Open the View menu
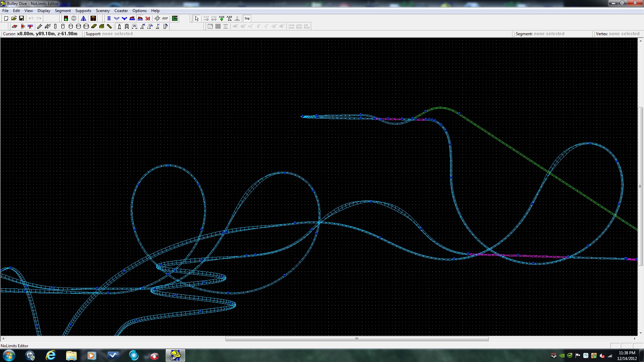This screenshot has width=644, height=362. click(x=29, y=11)
